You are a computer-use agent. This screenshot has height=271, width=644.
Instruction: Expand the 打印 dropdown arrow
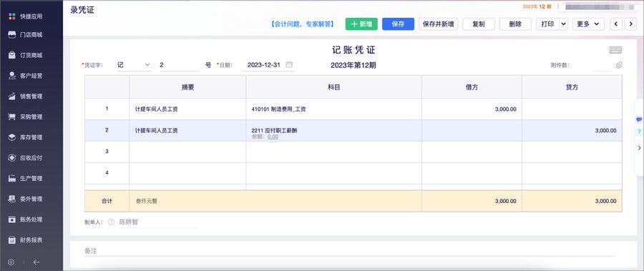[564, 24]
